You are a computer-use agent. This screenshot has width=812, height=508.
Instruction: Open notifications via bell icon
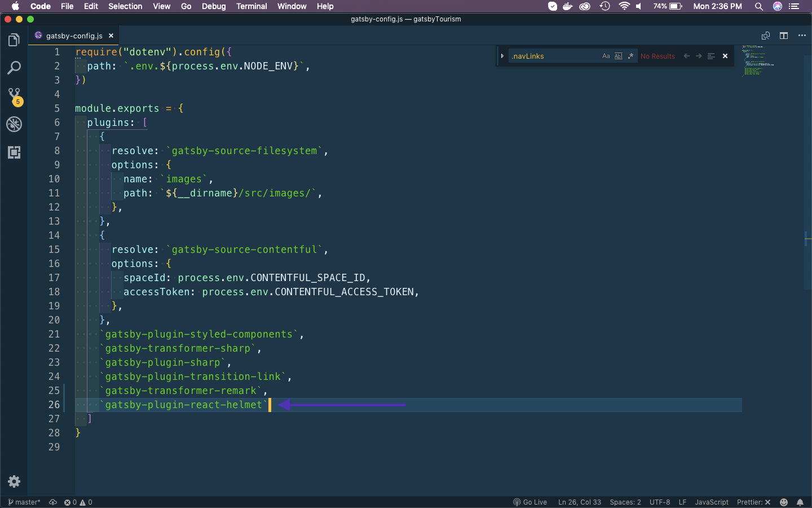(x=800, y=502)
